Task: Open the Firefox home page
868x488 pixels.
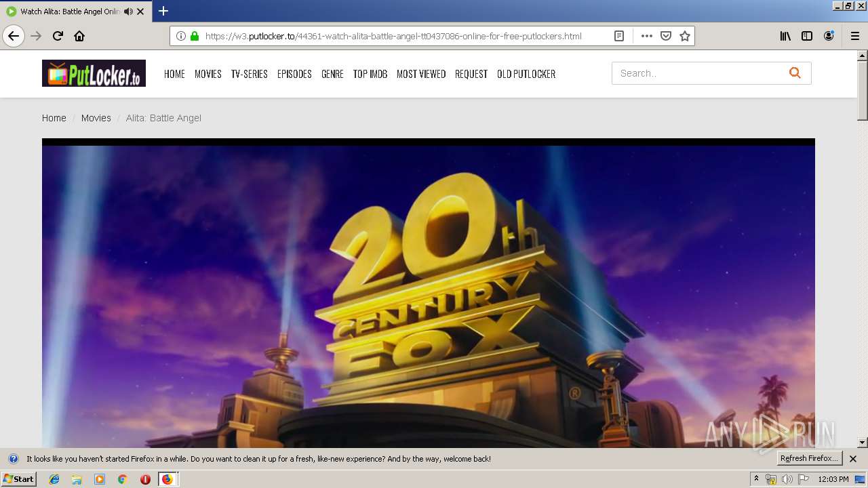Action: [79, 36]
